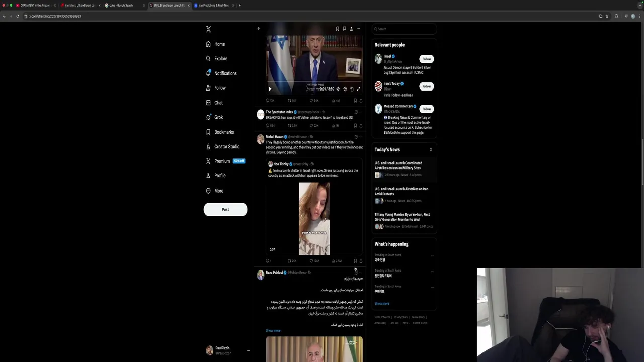
Task: Click bookmark icon in the trend header
Action: [337, 29]
